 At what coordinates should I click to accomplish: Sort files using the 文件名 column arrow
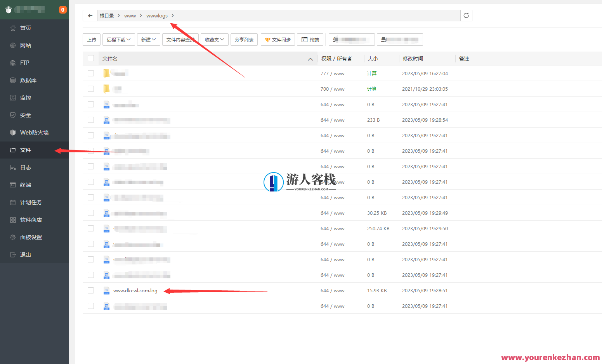[x=310, y=59]
